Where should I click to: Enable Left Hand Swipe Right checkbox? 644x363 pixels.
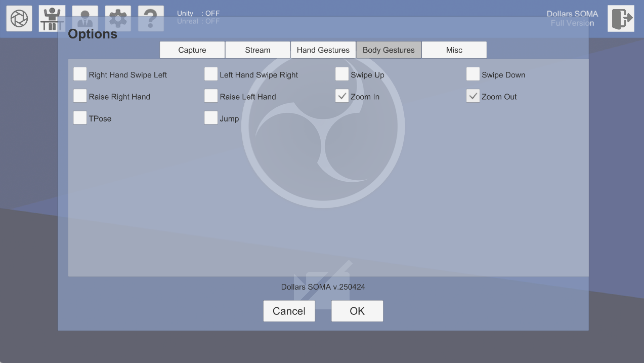(211, 74)
